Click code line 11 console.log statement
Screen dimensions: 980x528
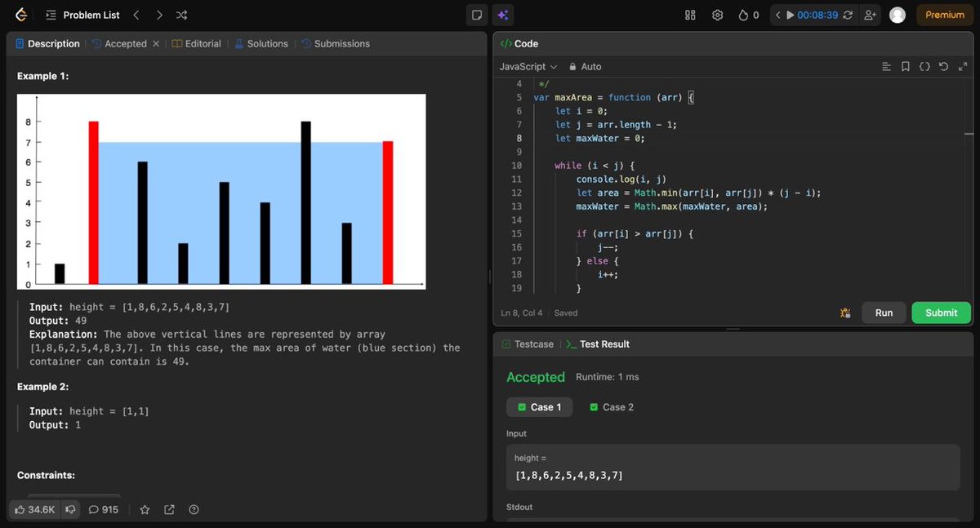[x=621, y=180]
